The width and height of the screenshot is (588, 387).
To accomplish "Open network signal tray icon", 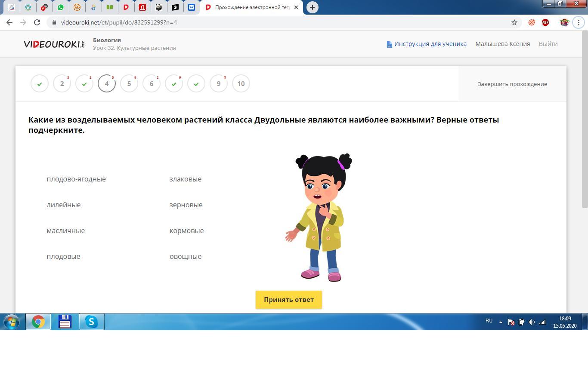I will pyautogui.click(x=542, y=322).
